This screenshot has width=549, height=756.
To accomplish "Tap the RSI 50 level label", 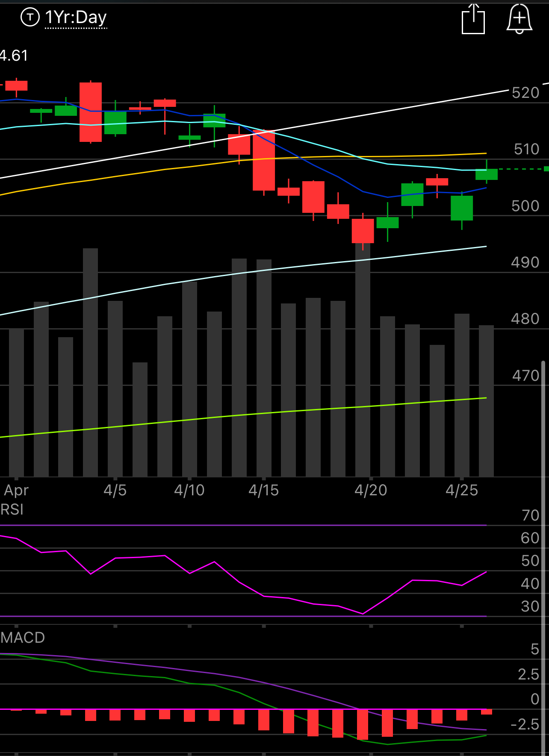I will pyautogui.click(x=530, y=561).
